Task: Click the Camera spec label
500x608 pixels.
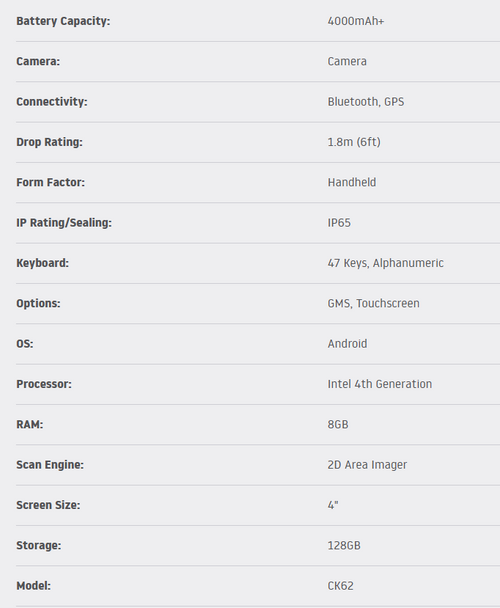Action: pos(38,62)
